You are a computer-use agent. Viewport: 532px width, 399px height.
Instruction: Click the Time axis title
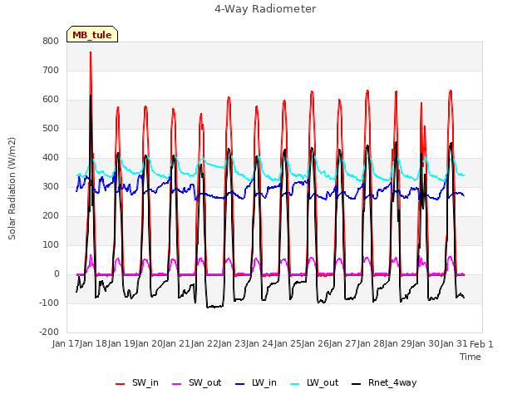point(470,357)
